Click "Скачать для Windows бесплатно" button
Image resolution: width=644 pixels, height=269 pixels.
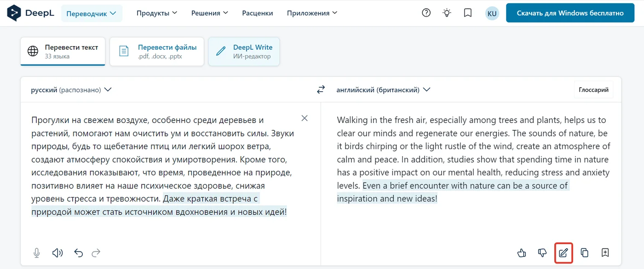coord(570,13)
